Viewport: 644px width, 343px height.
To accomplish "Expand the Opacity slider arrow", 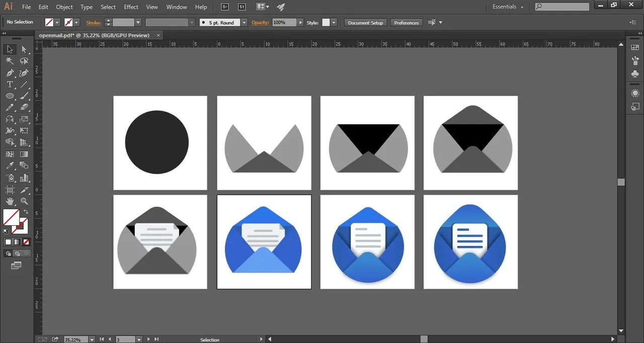I will click(301, 23).
